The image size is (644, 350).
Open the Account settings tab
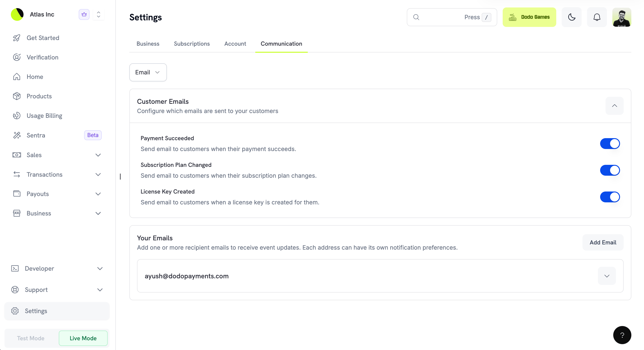click(235, 44)
